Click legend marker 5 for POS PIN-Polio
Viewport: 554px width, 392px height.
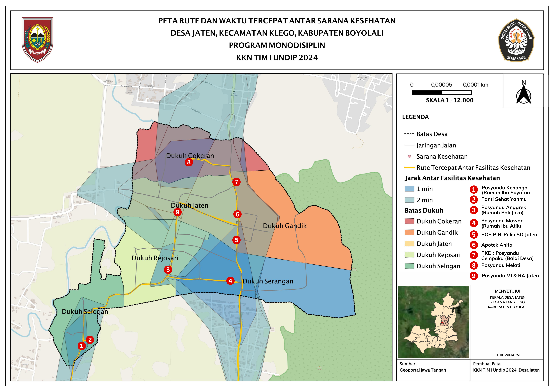pos(474,235)
